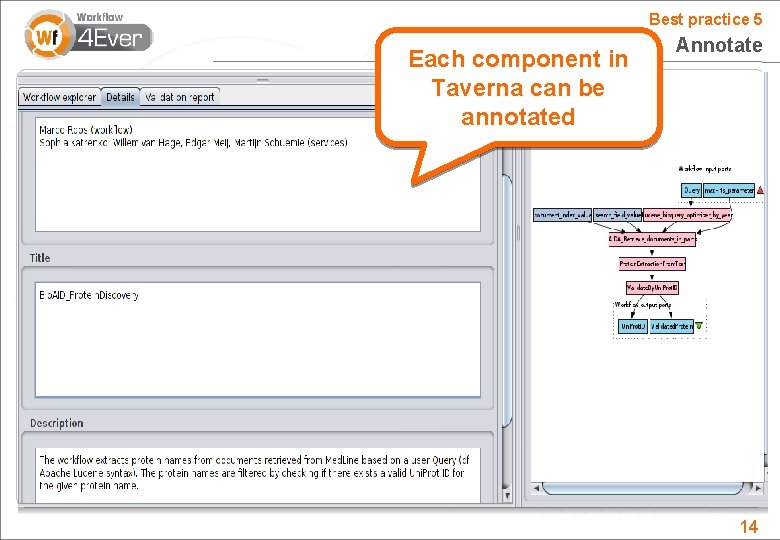Image resolution: width=780 pixels, height=540 pixels.
Task: Click the Workflow4Ever logo
Action: coord(89,34)
